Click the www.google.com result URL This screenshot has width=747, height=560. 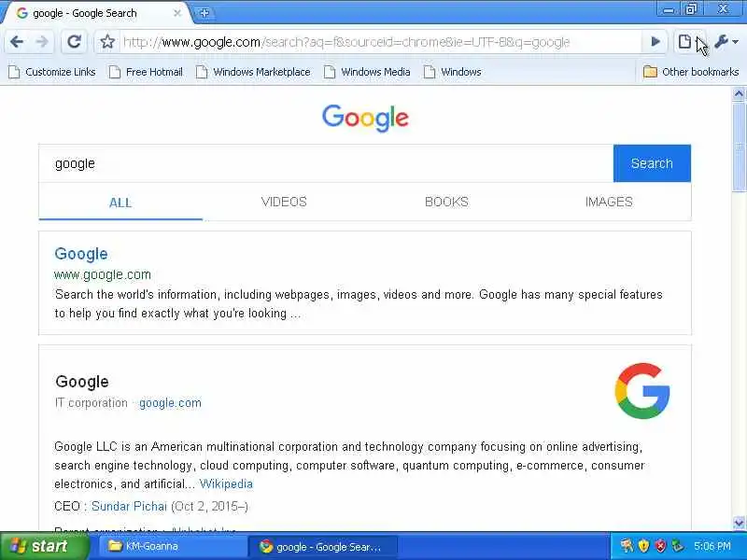(x=103, y=274)
